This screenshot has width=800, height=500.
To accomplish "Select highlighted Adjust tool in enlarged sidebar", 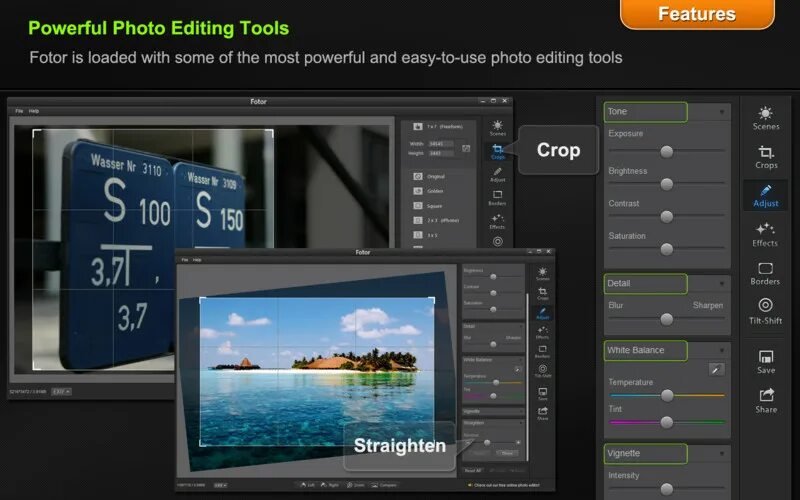I will (765, 196).
